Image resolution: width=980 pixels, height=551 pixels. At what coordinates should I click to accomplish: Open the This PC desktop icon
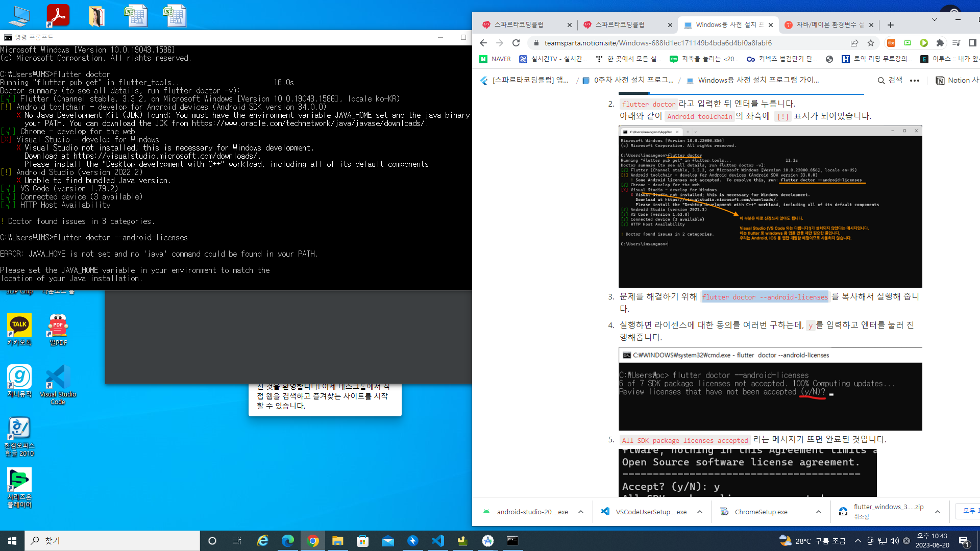pyautogui.click(x=19, y=16)
